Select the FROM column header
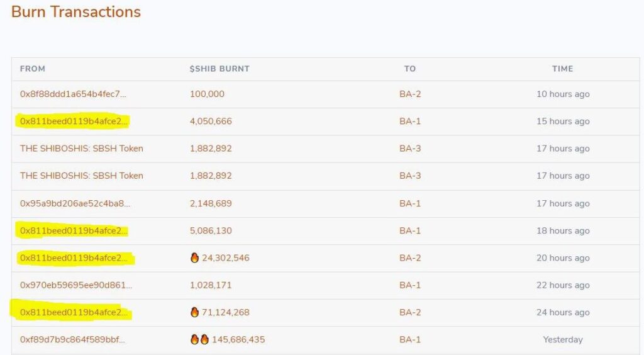This screenshot has width=644, height=355. (33, 69)
